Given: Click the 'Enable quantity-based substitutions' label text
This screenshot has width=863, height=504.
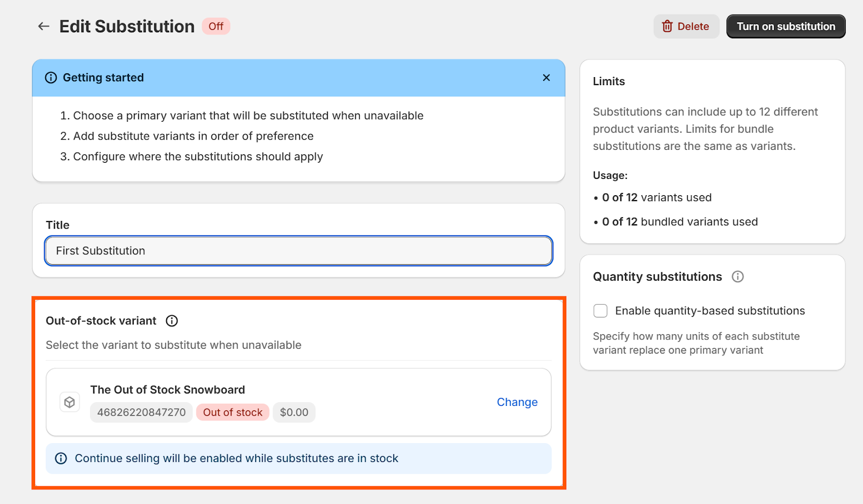Looking at the screenshot, I should (x=710, y=311).
